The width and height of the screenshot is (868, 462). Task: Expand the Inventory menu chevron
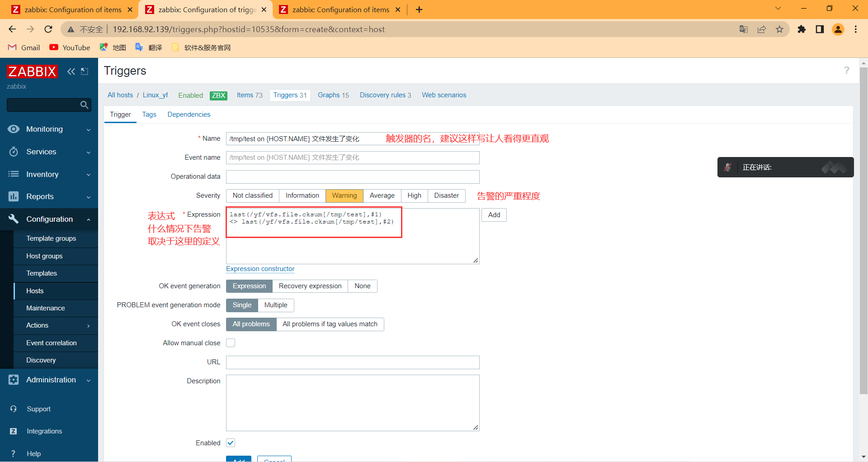(x=89, y=175)
